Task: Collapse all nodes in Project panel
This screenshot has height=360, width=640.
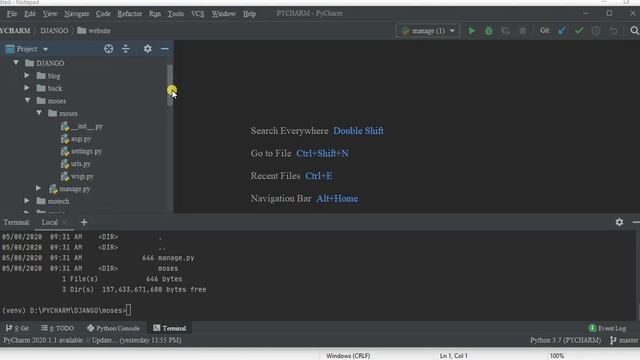Action: click(126, 49)
